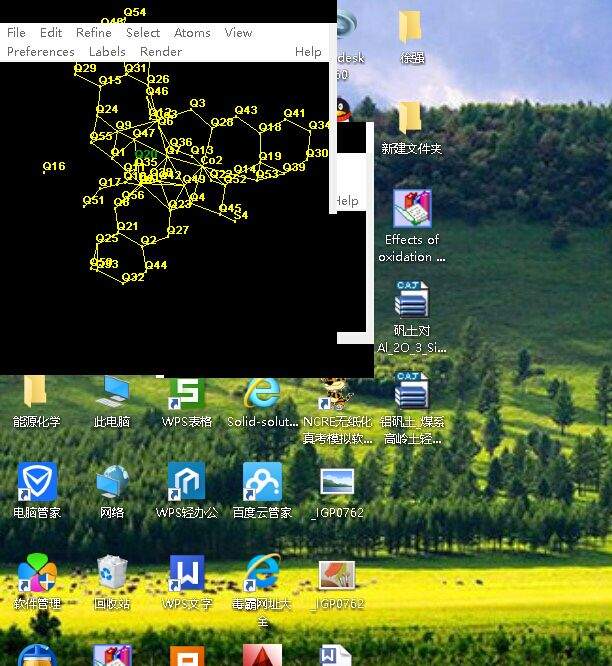Screen dimensions: 612x666
Task: Select the Q19 peak label
Action: click(270, 156)
